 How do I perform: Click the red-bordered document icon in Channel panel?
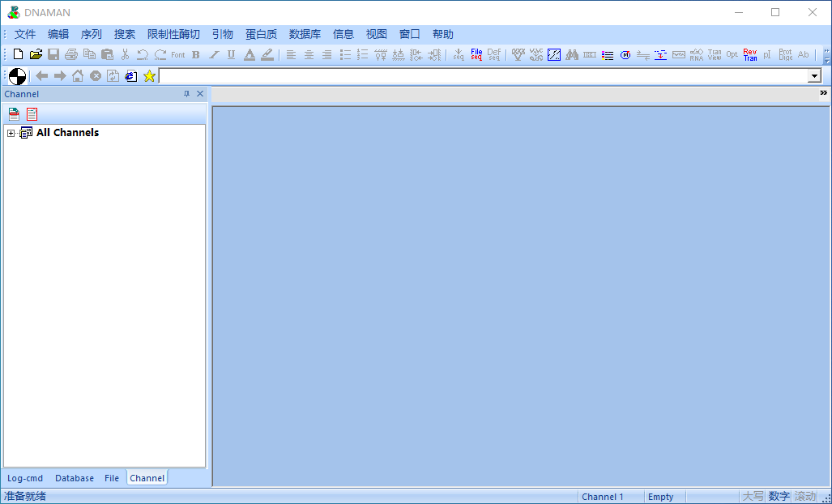pyautogui.click(x=32, y=114)
